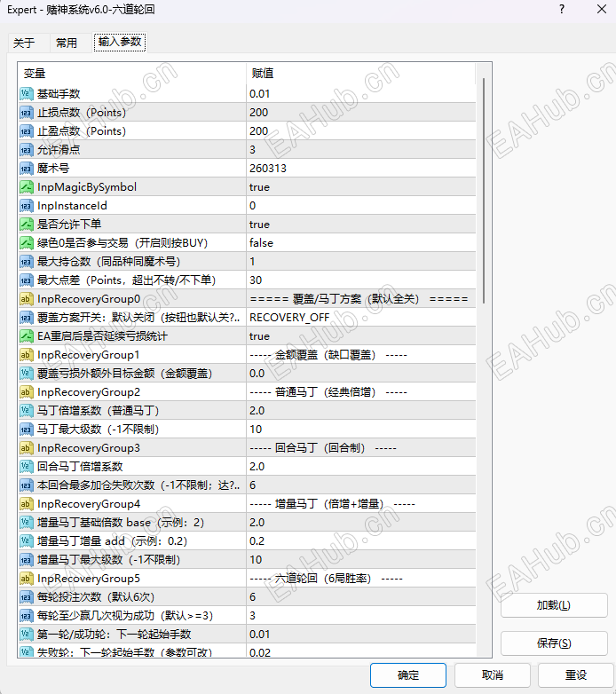Click the double icon beside 增量马丁增量 add
The image size is (616, 694).
click(x=26, y=540)
